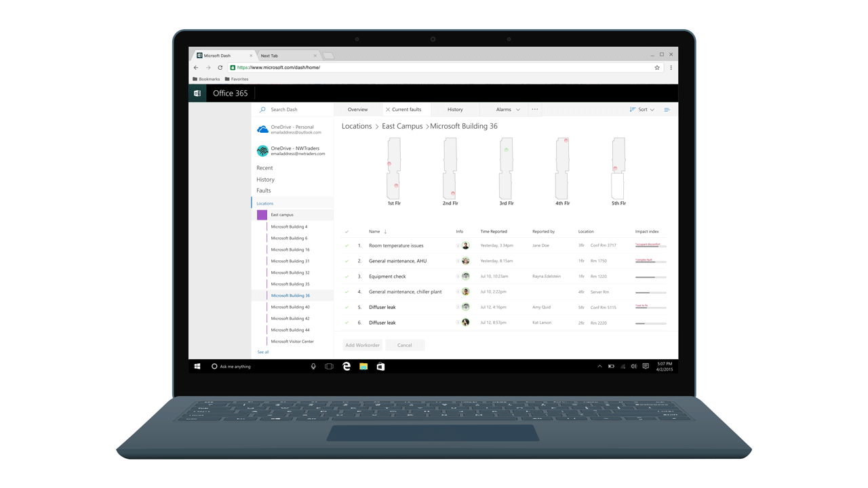Image resolution: width=868 pixels, height=488 pixels.
Task: Open a new browser tab
Action: click(x=328, y=56)
